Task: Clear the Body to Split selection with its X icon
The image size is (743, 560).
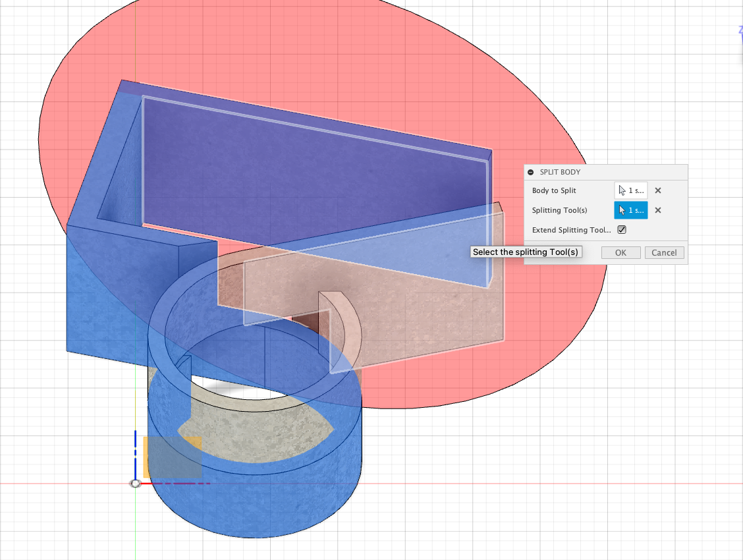Action: (657, 190)
